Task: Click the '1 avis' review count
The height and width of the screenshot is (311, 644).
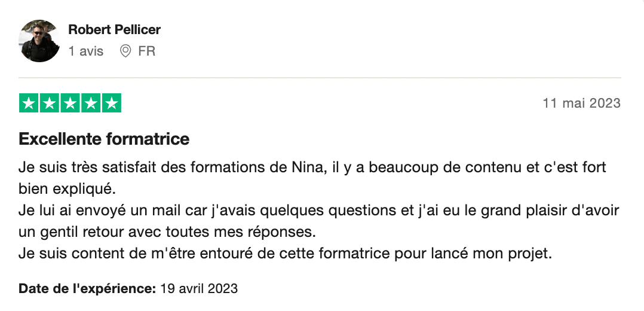Action: pyautogui.click(x=86, y=51)
